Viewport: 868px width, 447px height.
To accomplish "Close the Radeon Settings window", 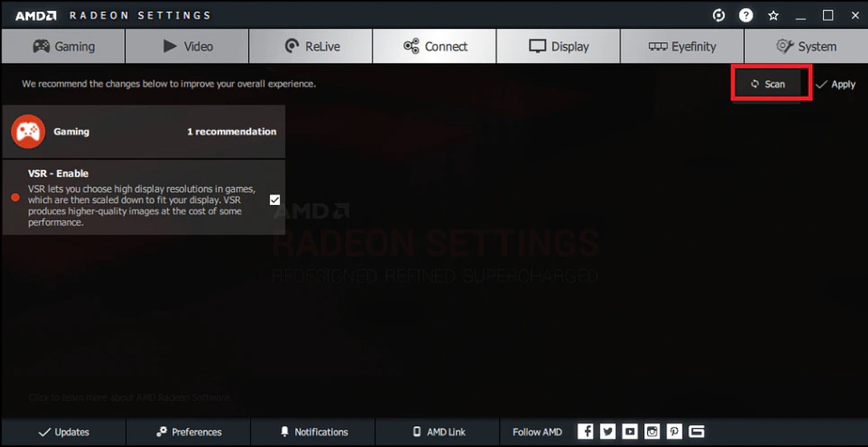I will (856, 15).
